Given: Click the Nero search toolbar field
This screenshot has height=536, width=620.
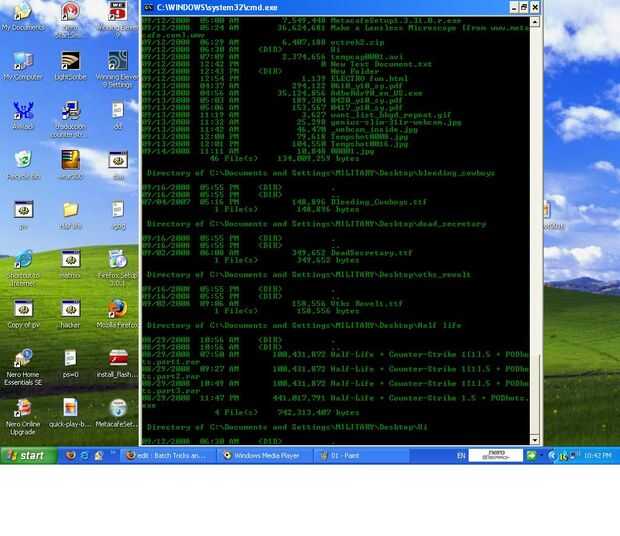Looking at the screenshot, I should coord(495,455).
